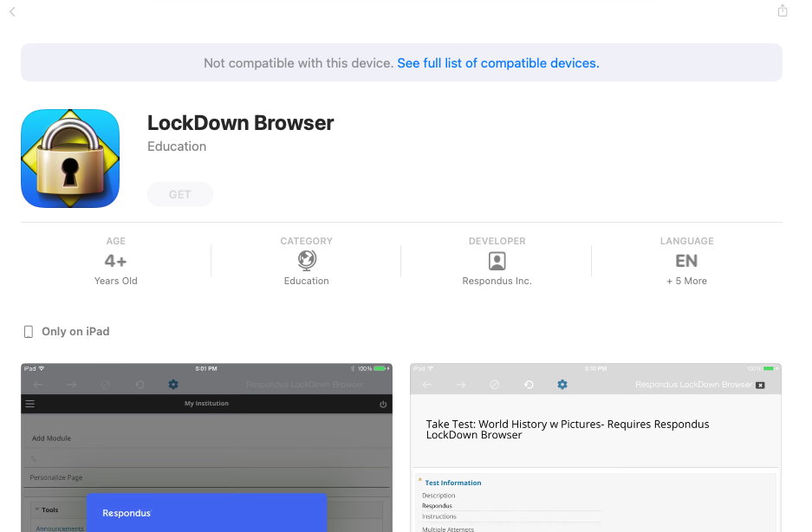This screenshot has width=812, height=532.
Task: Click the back arrow in first screenshot
Action: tap(38, 385)
